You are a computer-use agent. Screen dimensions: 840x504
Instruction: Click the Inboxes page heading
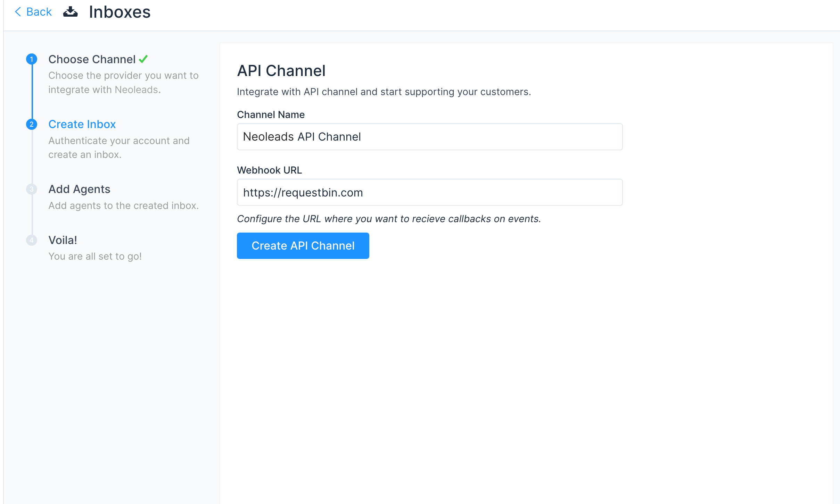point(120,12)
